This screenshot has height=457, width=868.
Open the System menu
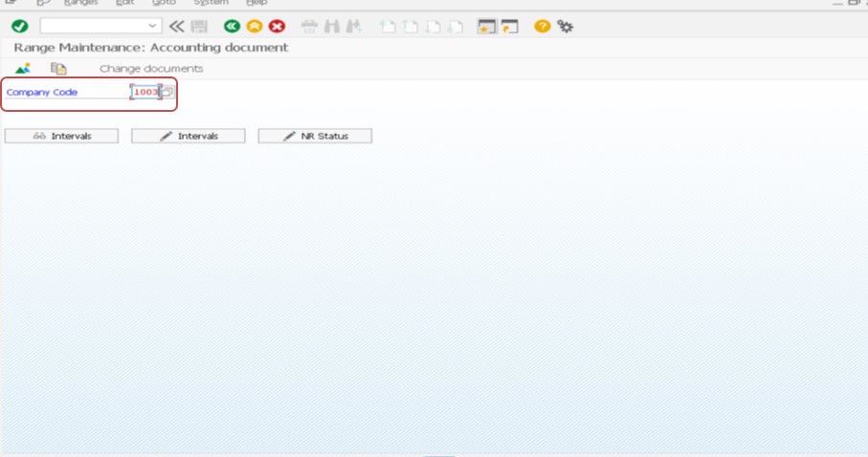211,3
